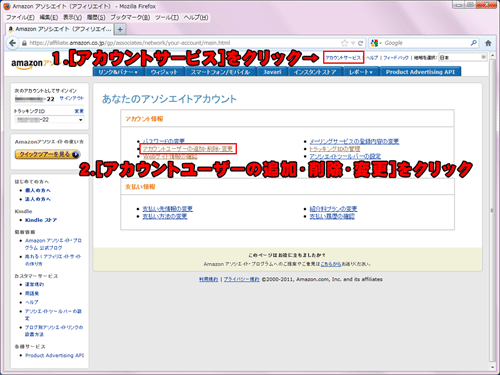Click the padlock icon in the address bar
The width and height of the screenshot is (500, 375).
tap(24, 43)
